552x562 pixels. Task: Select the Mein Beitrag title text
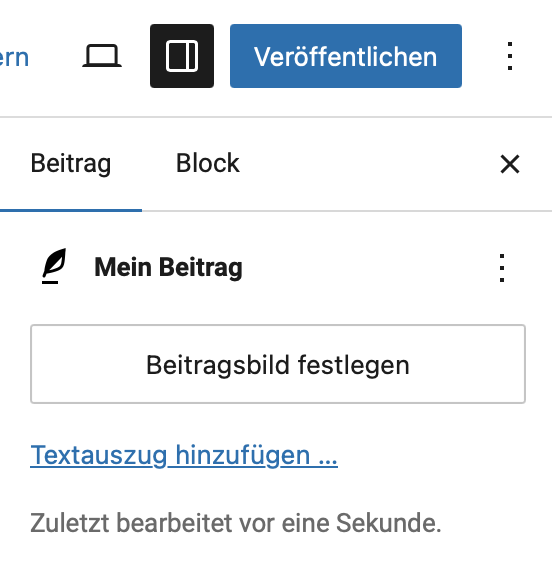tap(168, 267)
